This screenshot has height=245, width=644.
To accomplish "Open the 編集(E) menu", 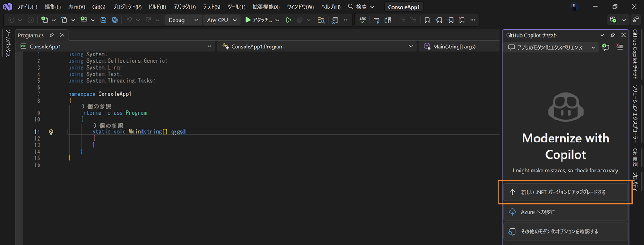I will [x=52, y=7].
